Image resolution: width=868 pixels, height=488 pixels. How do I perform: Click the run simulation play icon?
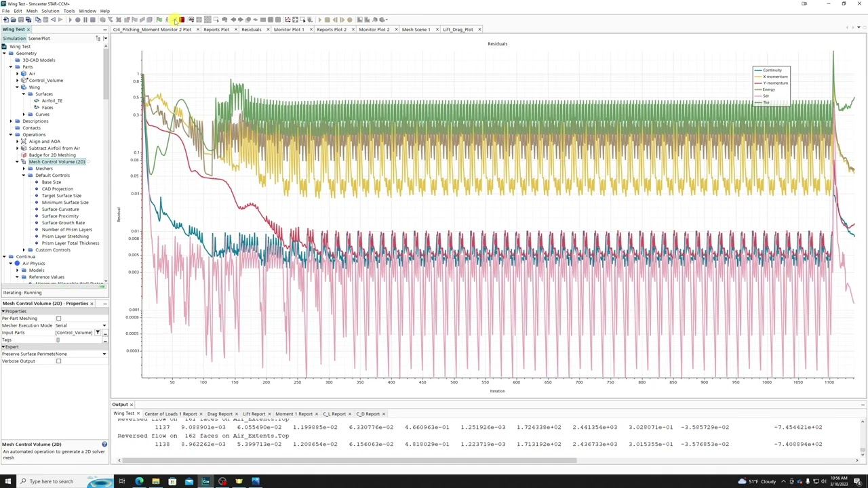coord(70,20)
